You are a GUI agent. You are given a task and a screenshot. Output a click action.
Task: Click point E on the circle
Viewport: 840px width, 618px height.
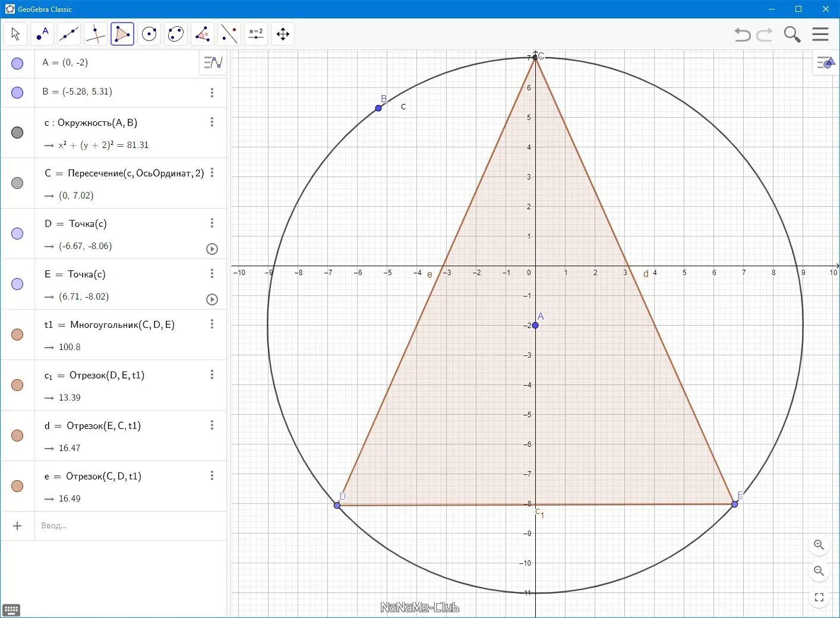(x=735, y=504)
